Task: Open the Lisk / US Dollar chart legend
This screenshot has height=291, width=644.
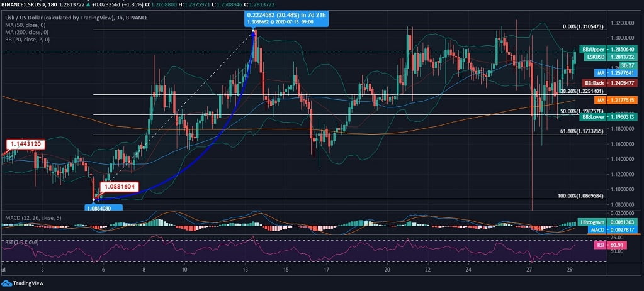Action: [77, 18]
